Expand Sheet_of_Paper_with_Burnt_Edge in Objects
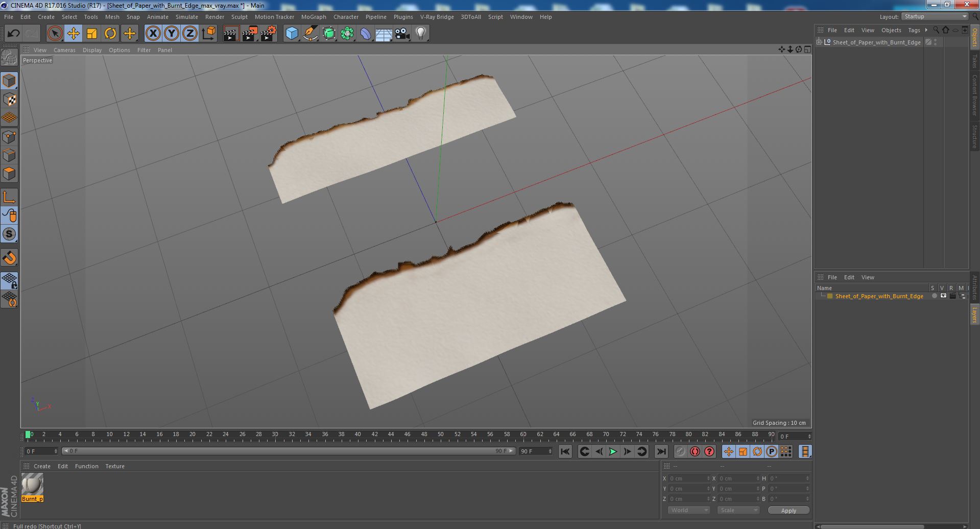 (x=820, y=42)
